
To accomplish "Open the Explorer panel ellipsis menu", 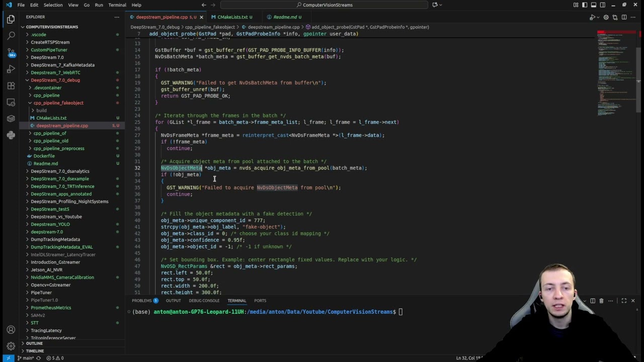I will pyautogui.click(x=117, y=17).
